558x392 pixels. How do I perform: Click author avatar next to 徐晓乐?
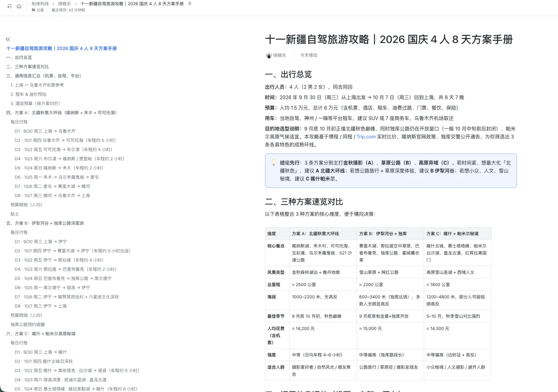click(269, 55)
